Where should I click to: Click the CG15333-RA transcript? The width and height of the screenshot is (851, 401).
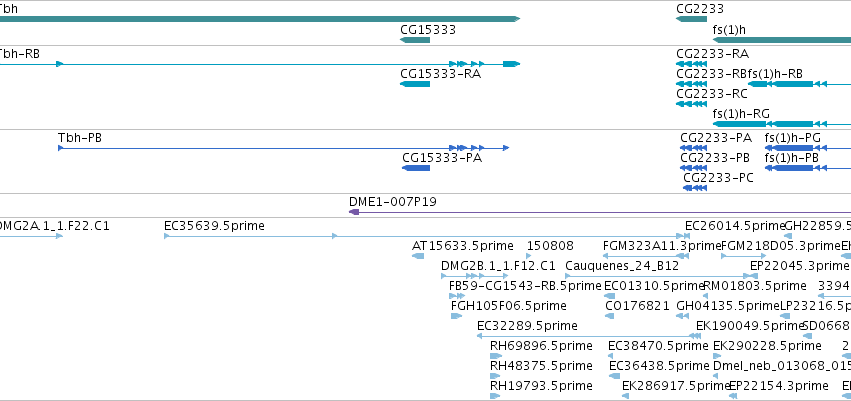[x=415, y=84]
